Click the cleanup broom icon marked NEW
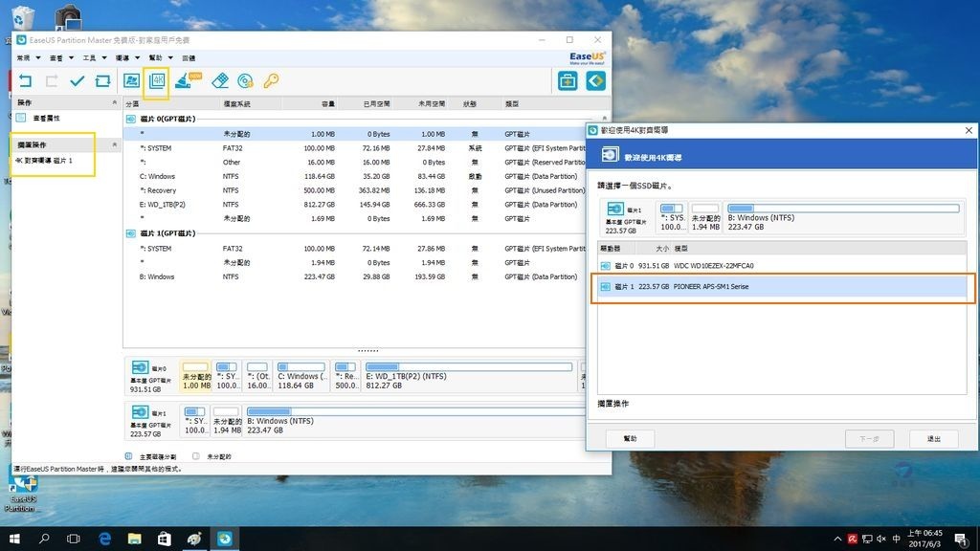The width and height of the screenshot is (980, 551). 185,81
